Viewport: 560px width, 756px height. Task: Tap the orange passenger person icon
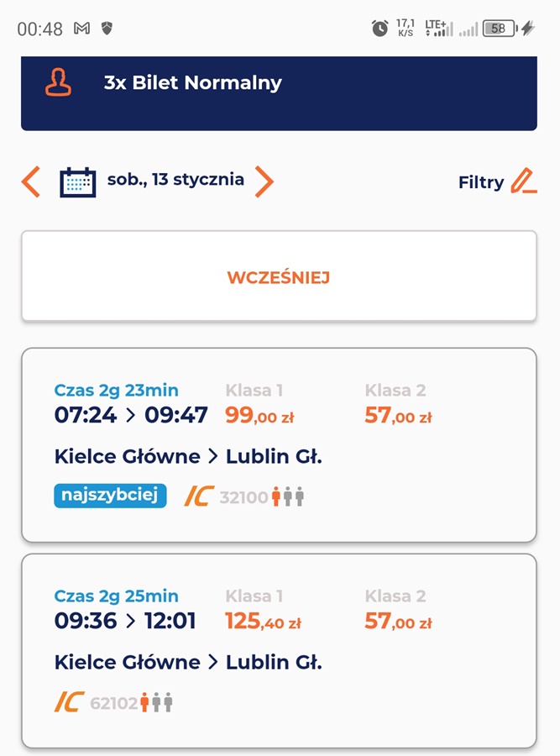pos(58,82)
